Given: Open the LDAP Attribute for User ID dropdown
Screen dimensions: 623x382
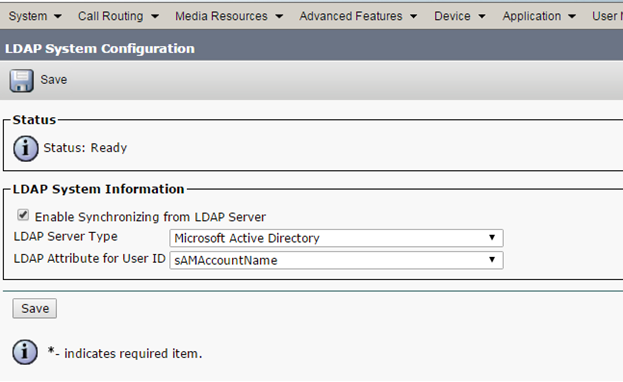Looking at the screenshot, I should [337, 260].
